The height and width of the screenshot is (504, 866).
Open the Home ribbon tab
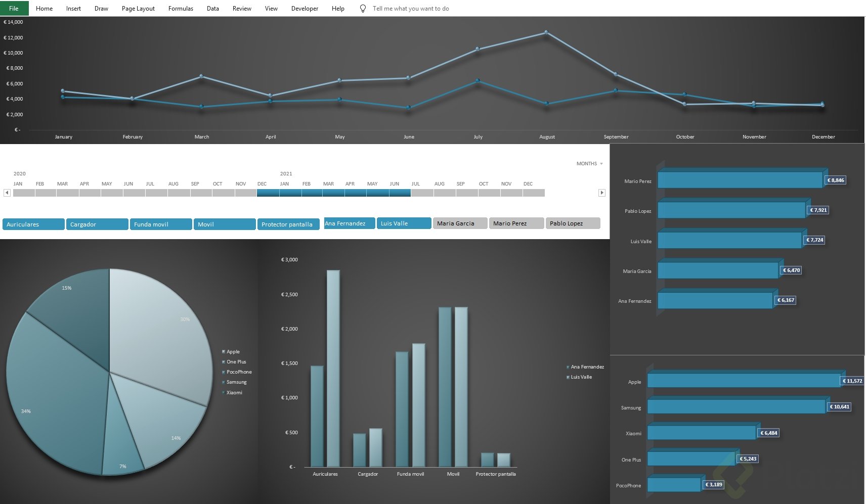click(45, 9)
